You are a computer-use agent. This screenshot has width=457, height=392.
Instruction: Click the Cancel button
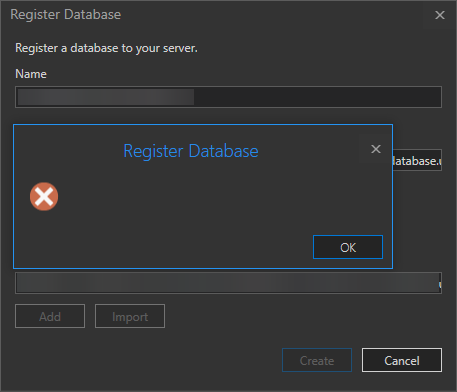coord(402,360)
